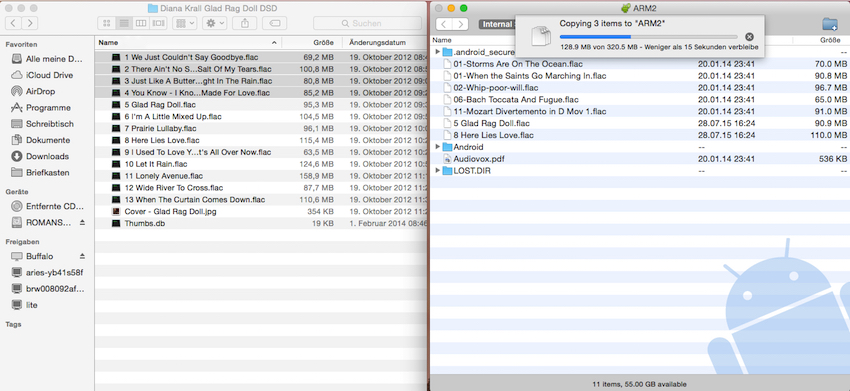The height and width of the screenshot is (391, 850).
Task: Click the Finder share button
Action: pyautogui.click(x=244, y=23)
